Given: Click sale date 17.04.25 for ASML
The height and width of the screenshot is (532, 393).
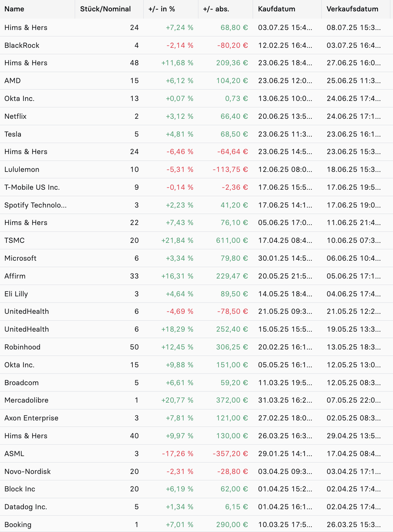Looking at the screenshot, I should click(354, 454).
